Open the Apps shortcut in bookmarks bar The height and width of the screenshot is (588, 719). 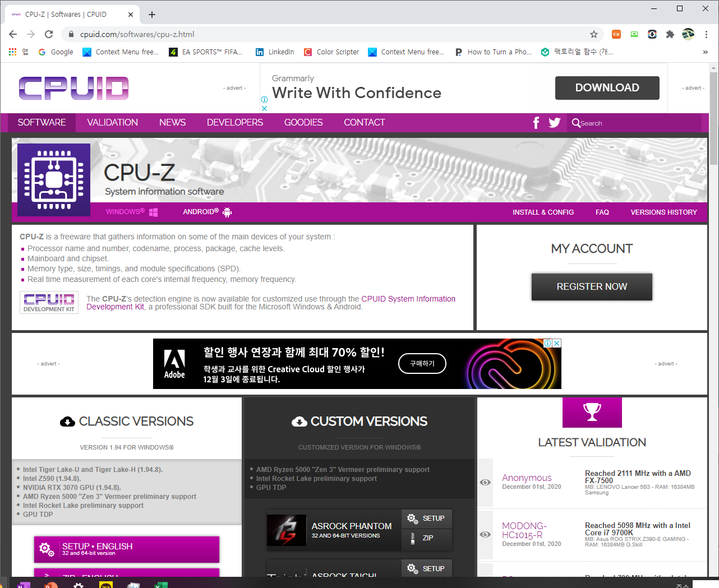tap(18, 52)
